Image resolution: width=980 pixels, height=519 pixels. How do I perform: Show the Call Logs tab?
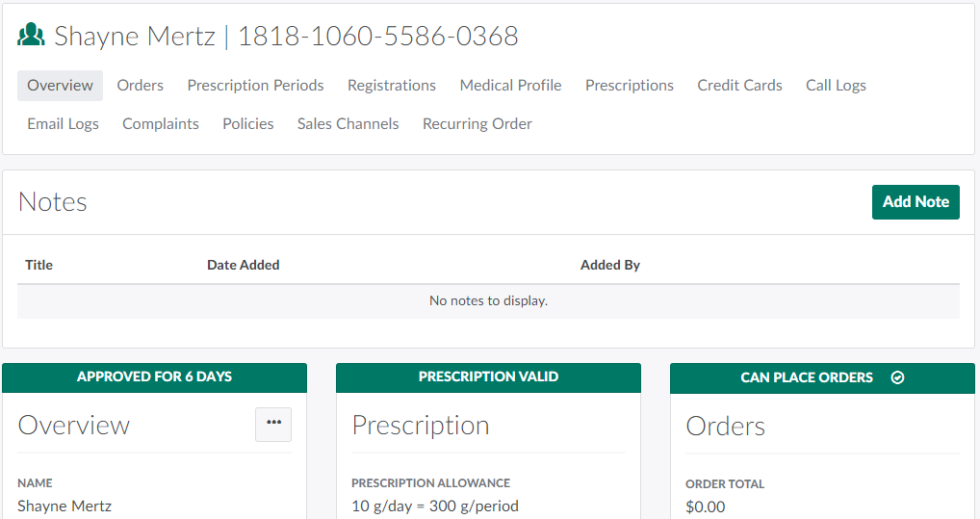(836, 86)
